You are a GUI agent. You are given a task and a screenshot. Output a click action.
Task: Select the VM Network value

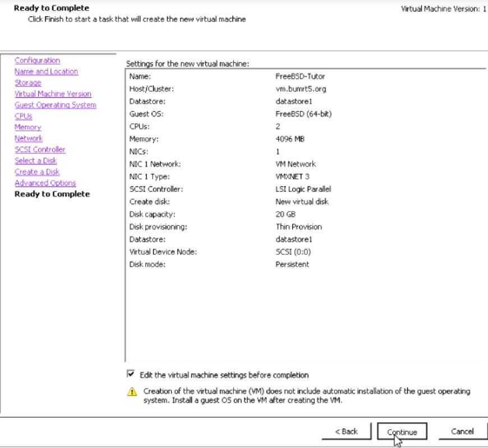[296, 164]
